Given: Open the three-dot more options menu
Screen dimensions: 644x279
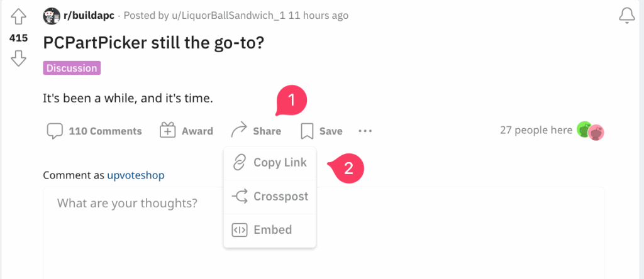Looking at the screenshot, I should click(x=365, y=131).
